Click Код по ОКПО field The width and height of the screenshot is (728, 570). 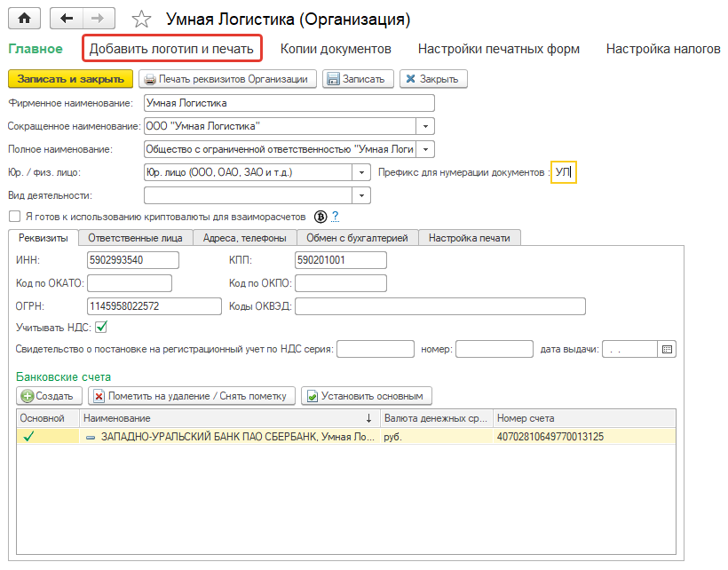click(x=340, y=283)
